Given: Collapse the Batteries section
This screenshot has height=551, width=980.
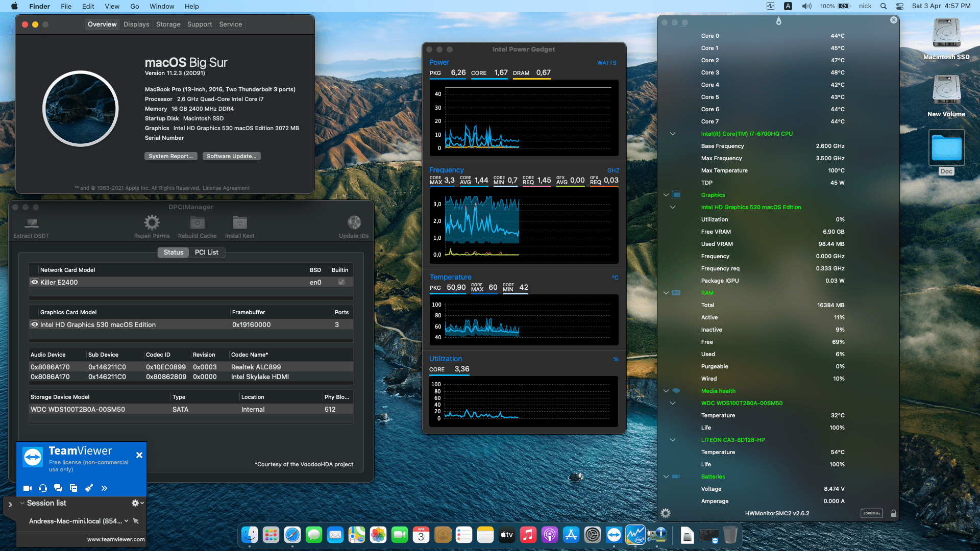Looking at the screenshot, I should pyautogui.click(x=666, y=477).
